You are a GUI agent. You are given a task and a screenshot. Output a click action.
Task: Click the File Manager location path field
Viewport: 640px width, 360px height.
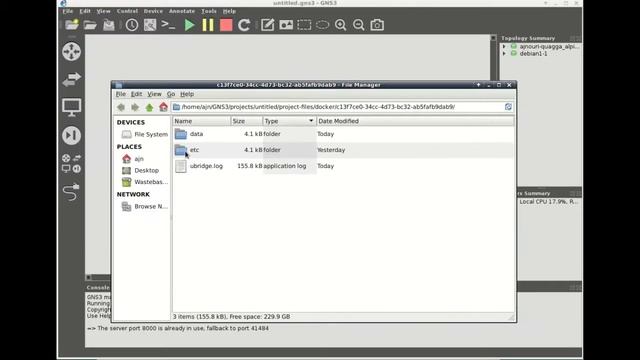[342, 107]
